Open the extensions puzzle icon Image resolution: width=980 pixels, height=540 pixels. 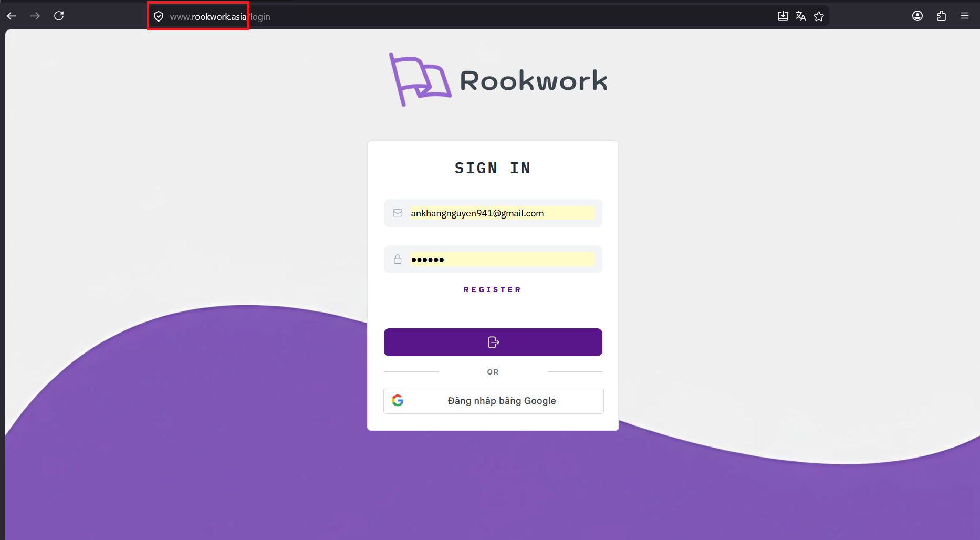(941, 16)
